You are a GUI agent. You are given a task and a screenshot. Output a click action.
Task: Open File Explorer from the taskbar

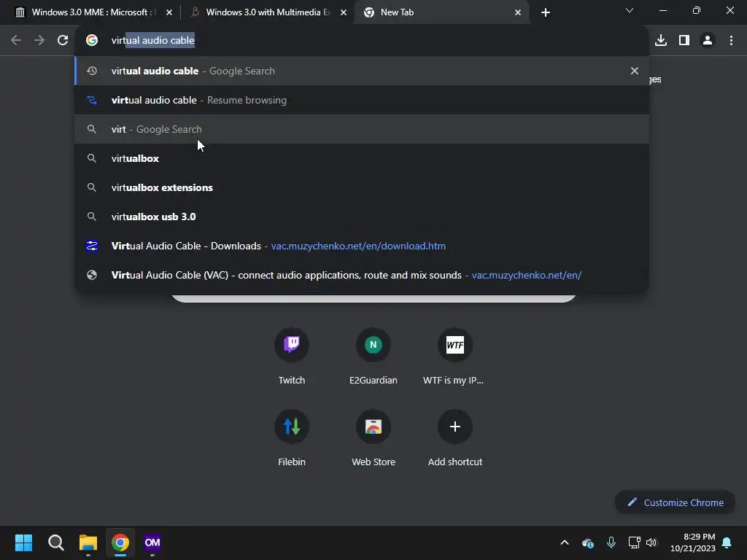(88, 542)
